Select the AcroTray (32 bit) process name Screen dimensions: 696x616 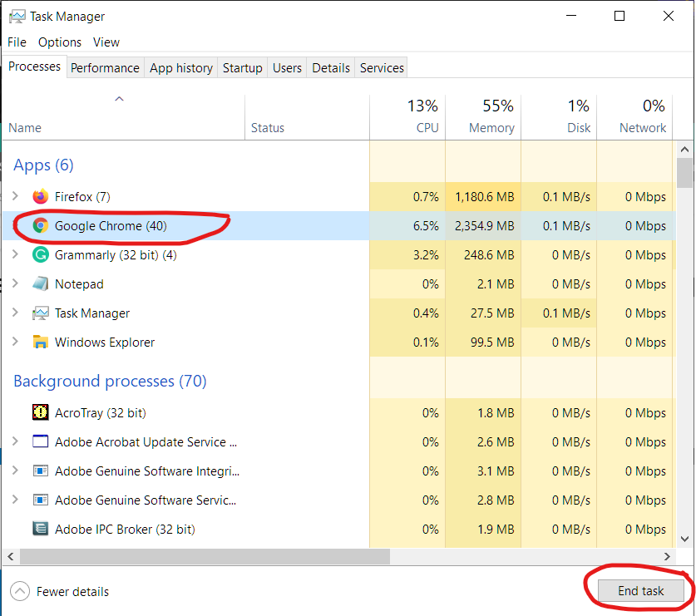coord(101,412)
